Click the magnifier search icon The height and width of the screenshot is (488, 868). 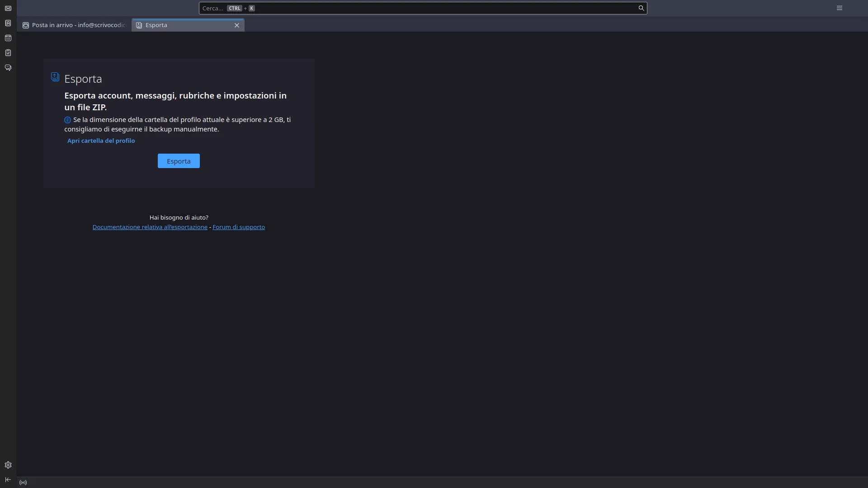641,8
